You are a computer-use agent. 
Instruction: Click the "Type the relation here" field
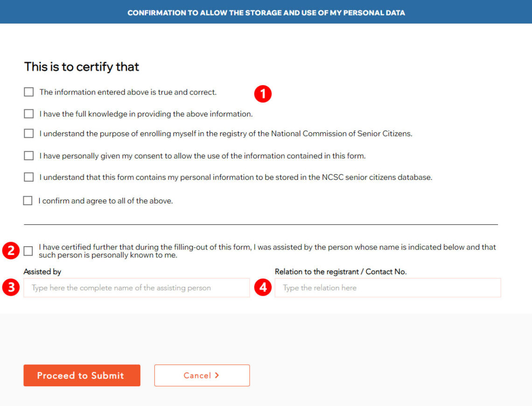click(387, 288)
